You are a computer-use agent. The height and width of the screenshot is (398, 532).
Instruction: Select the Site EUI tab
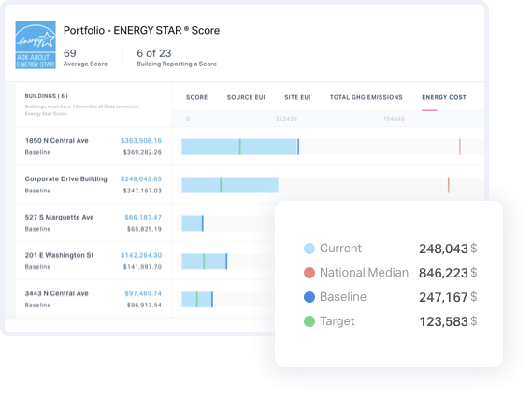tap(297, 98)
